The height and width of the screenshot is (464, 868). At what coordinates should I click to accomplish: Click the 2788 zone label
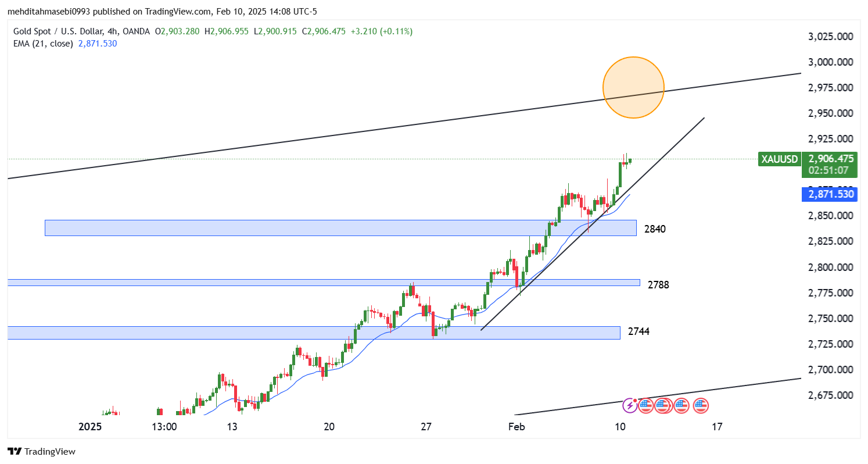click(x=658, y=285)
